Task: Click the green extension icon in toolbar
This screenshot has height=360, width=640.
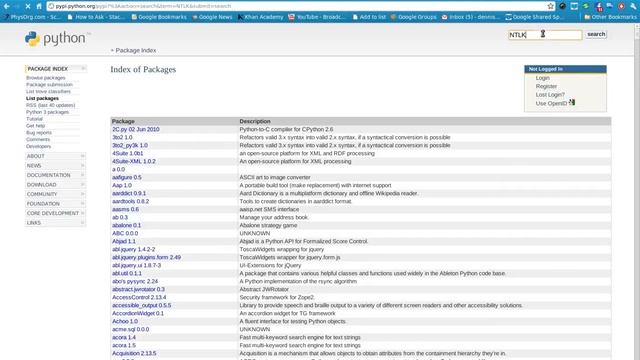Action: pos(586,6)
